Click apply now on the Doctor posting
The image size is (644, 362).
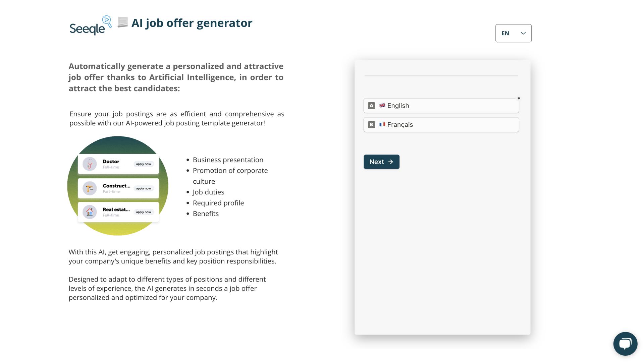point(143,164)
